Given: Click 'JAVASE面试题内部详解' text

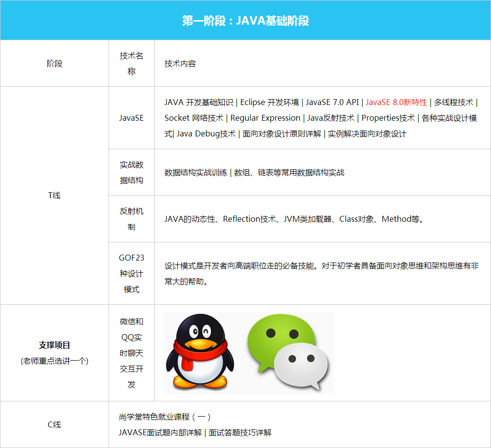Looking at the screenshot, I should click(x=161, y=432).
